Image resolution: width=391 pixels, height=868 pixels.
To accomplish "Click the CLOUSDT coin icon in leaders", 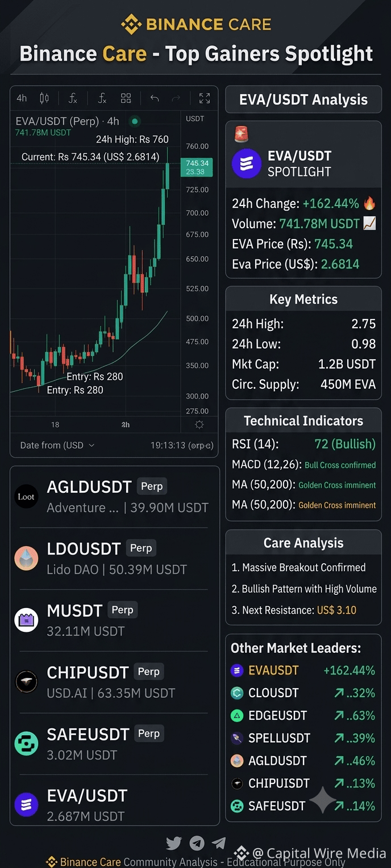I will point(237,693).
